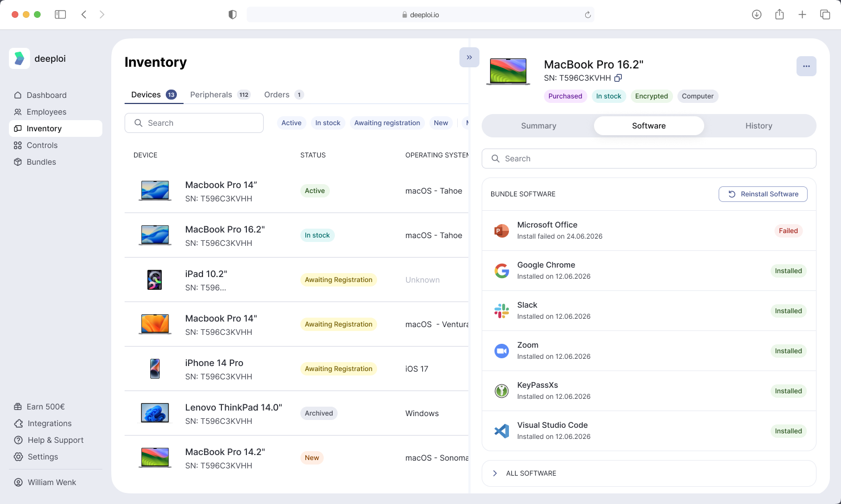Click the Zoom app icon
This screenshot has height=504, width=841.
(x=502, y=351)
